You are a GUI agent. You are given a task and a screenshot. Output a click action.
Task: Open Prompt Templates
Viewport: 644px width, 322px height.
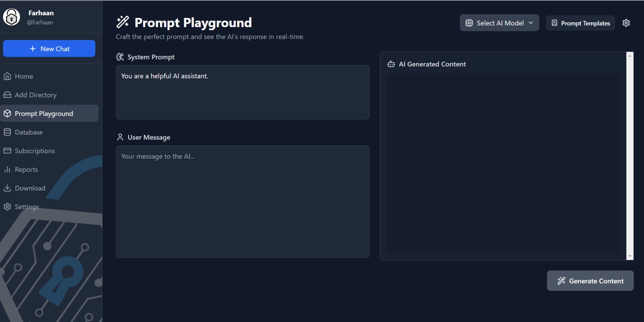pos(580,23)
